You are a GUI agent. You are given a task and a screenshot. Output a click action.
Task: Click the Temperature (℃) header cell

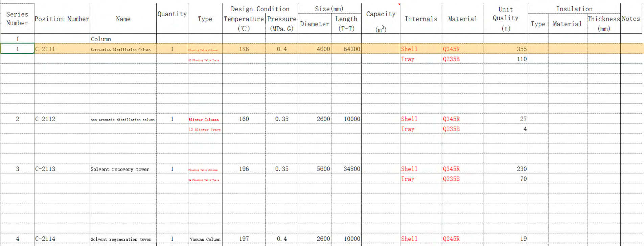[244, 24]
